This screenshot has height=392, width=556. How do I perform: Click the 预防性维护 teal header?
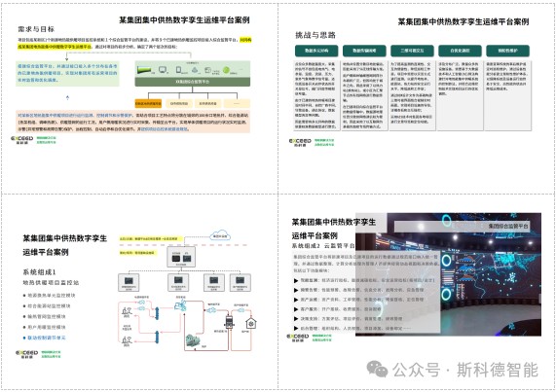tap(507, 51)
